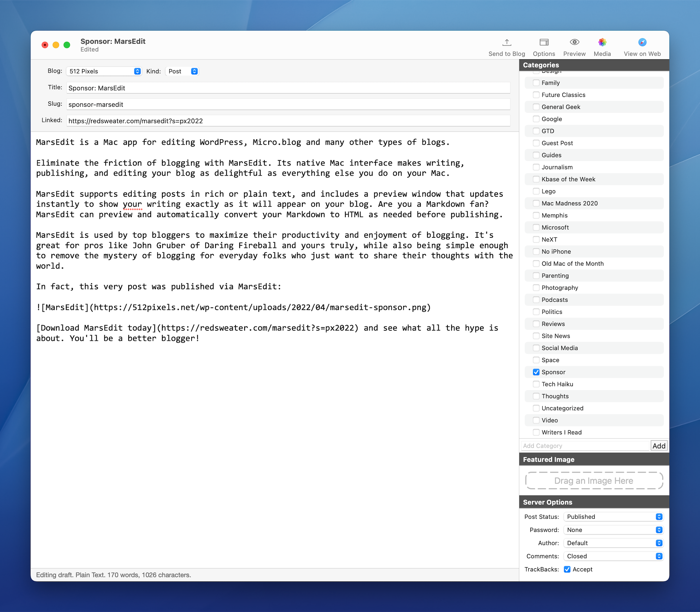Screen dimensions: 700x612
Task: Change Post Status from Published
Action: (613, 517)
